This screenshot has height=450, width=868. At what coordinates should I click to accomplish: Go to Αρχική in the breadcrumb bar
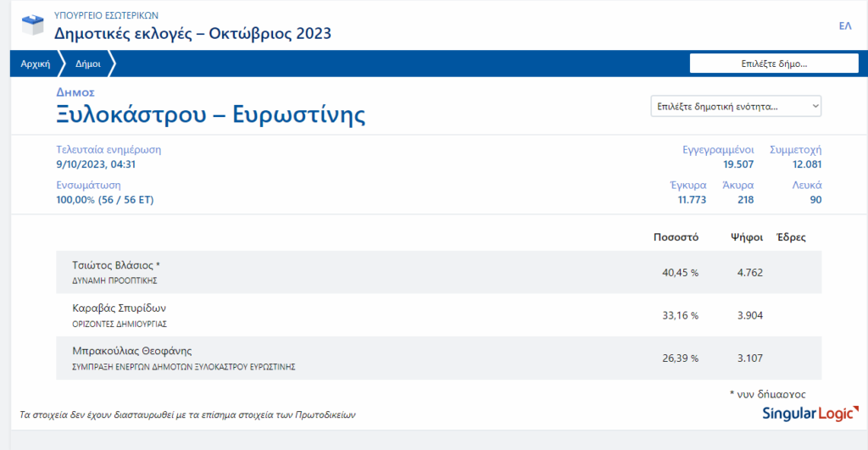(36, 64)
